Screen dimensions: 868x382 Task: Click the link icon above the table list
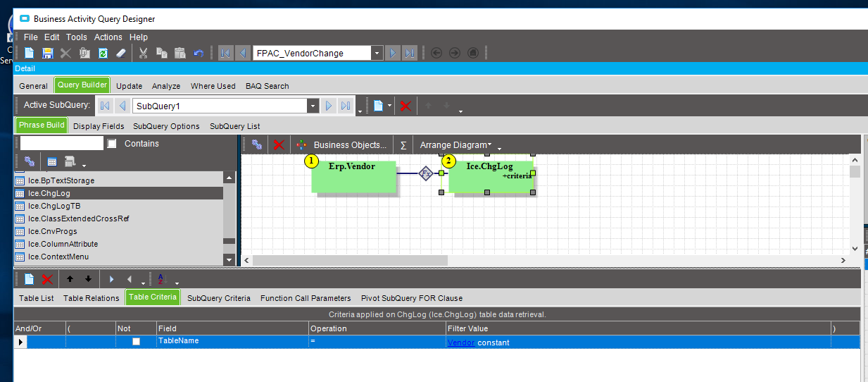pos(30,161)
